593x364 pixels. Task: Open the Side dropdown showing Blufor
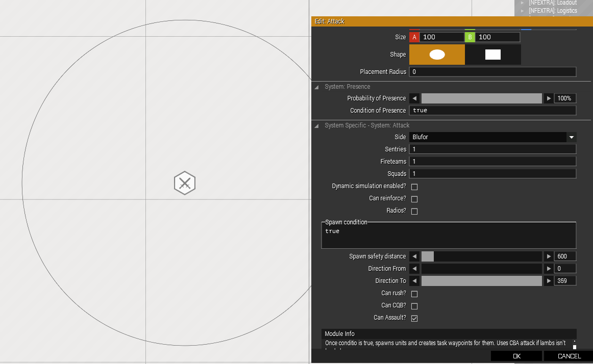(x=492, y=137)
